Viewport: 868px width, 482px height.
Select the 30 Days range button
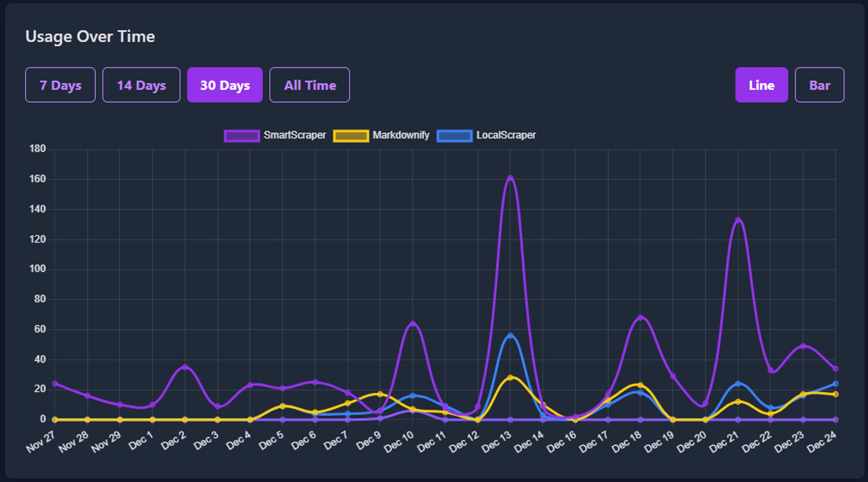click(x=225, y=85)
